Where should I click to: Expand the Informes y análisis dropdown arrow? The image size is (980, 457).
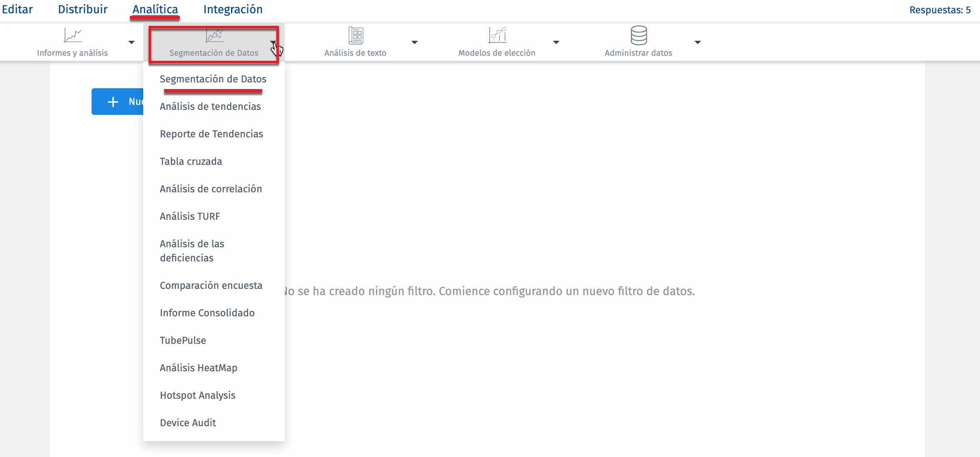[132, 42]
